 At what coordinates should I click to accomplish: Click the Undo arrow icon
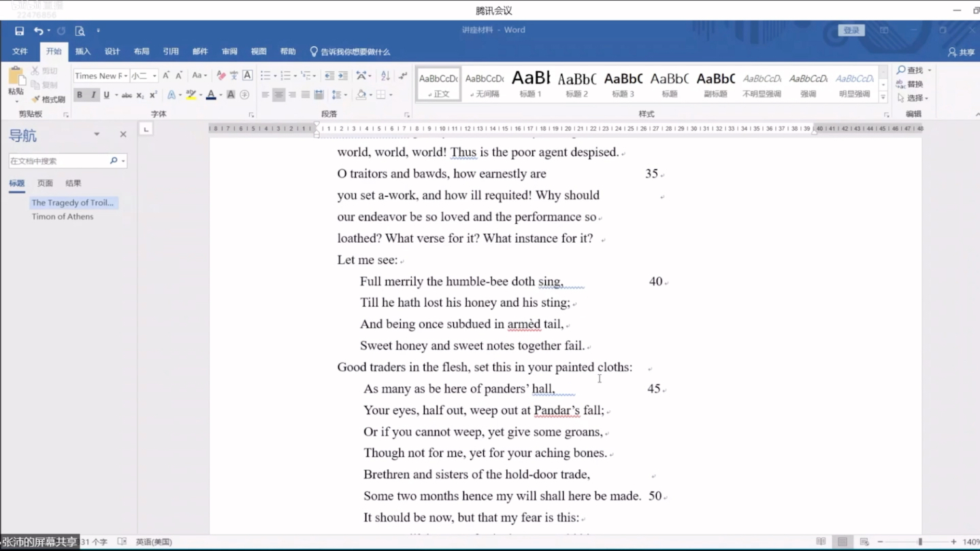click(38, 31)
